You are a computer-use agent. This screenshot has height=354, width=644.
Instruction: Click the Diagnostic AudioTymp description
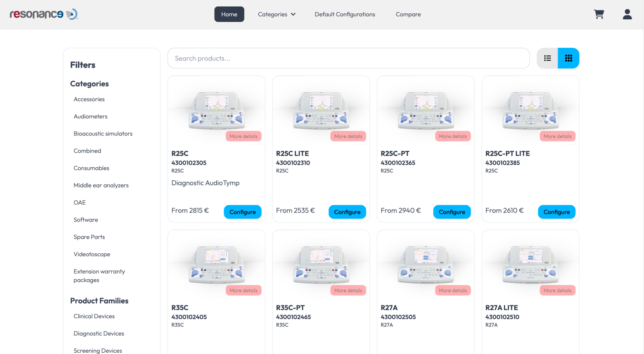[205, 183]
